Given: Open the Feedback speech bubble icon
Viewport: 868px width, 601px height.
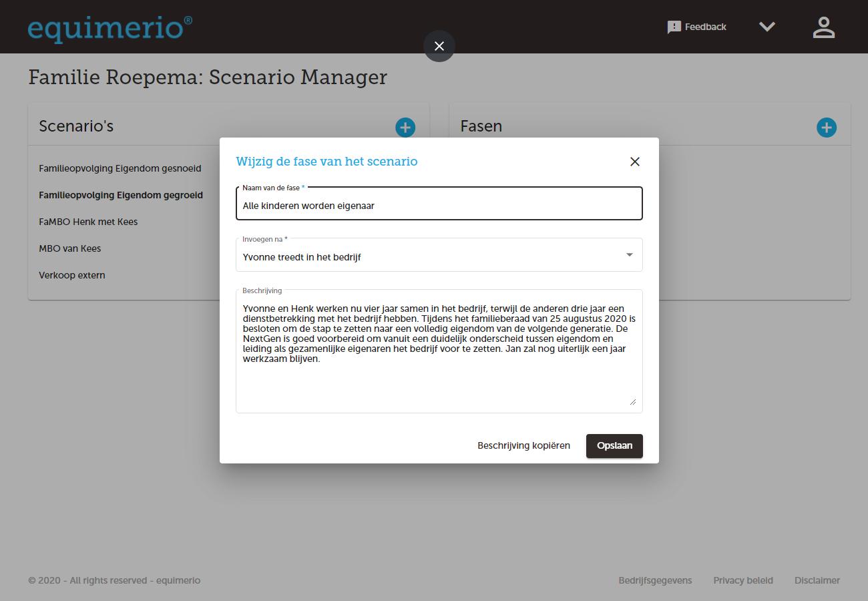Looking at the screenshot, I should tap(674, 27).
